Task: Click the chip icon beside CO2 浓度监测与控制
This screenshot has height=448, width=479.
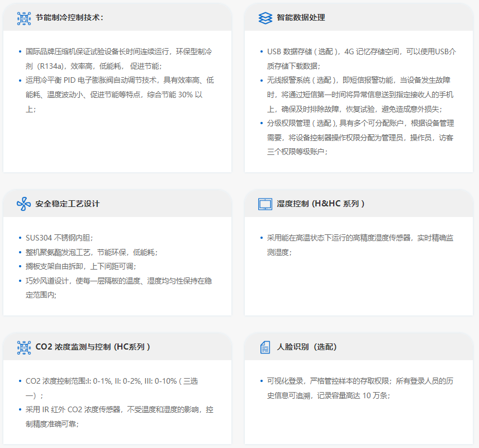Action: [x=24, y=347]
